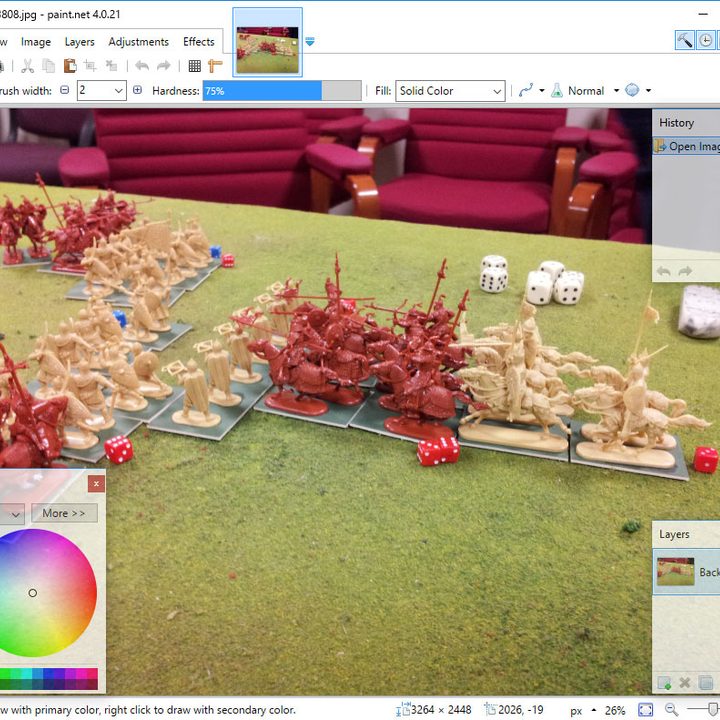
Task: Toggle the History window clock icon
Action: tap(706, 40)
